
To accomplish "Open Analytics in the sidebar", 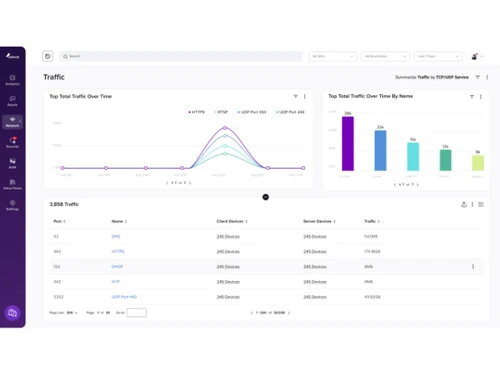I will tap(12, 80).
